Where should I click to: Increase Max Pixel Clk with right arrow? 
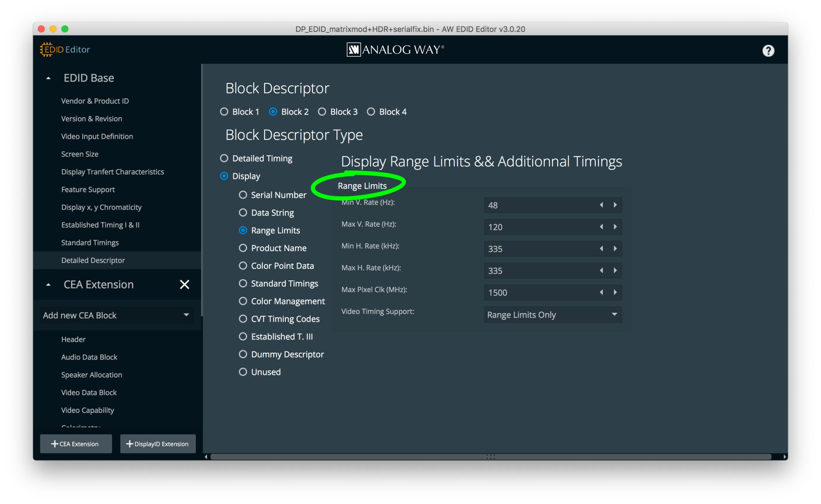(615, 292)
